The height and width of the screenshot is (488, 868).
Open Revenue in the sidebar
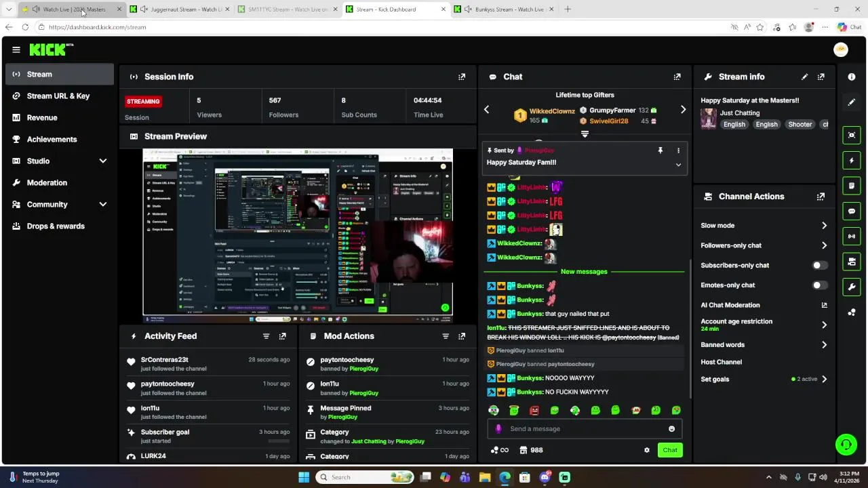[60, 117]
